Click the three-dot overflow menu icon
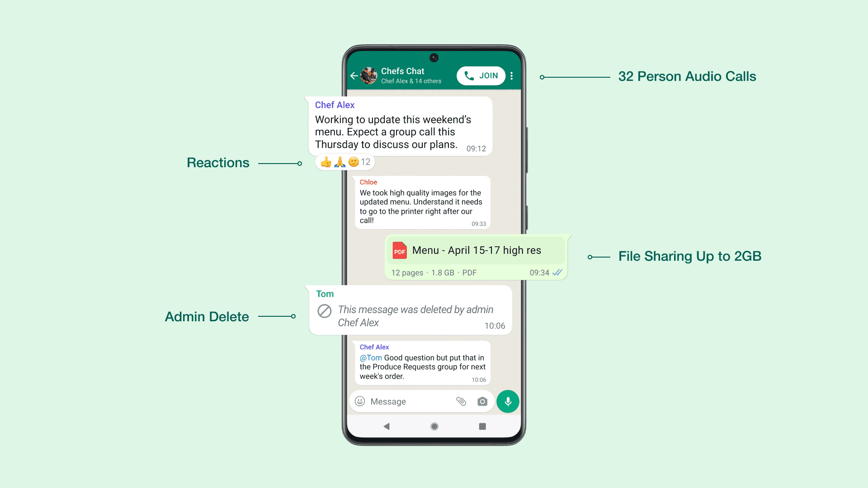868x488 pixels. [511, 75]
